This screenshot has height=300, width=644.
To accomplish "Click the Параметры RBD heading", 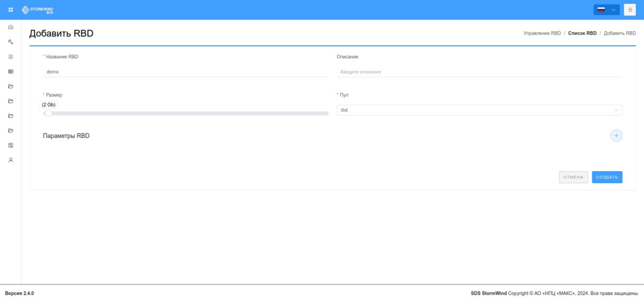I will point(66,136).
